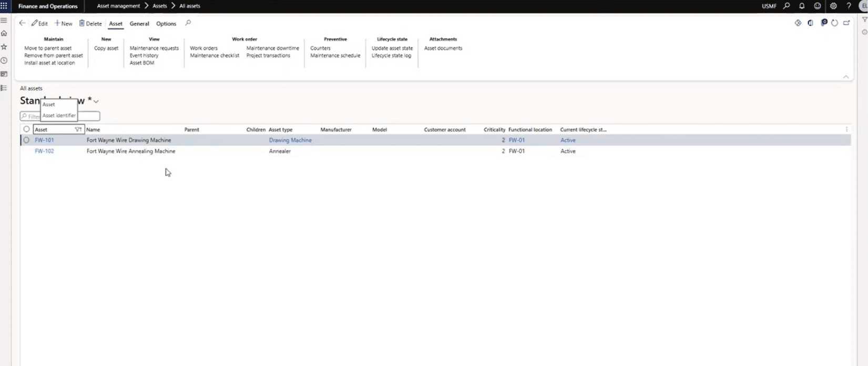
Task: Open Favorites star icon in sidebar
Action: pos(4,47)
